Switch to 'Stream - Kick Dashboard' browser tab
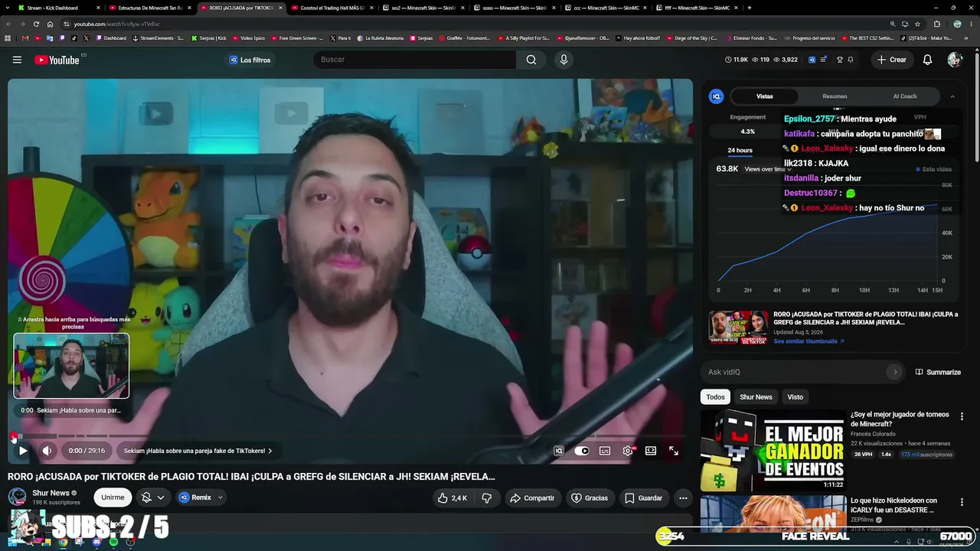Screen dimensions: 980x551 pos(57,8)
